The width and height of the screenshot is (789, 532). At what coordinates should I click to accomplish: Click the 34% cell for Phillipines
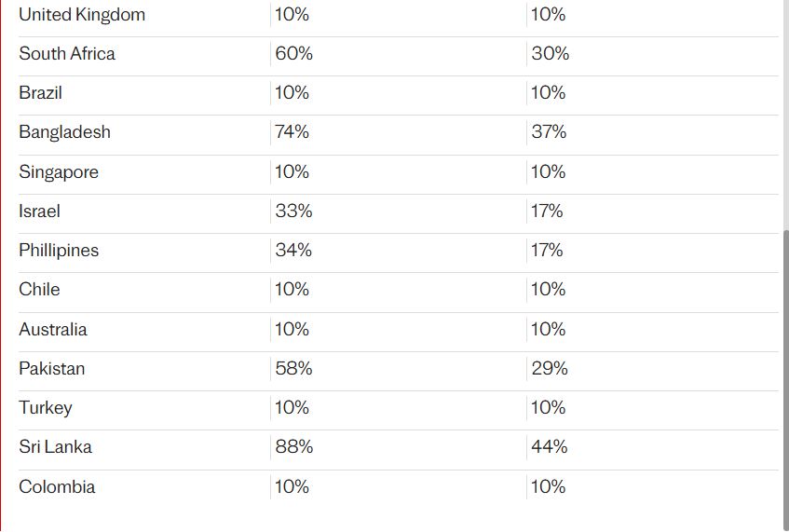click(x=293, y=251)
